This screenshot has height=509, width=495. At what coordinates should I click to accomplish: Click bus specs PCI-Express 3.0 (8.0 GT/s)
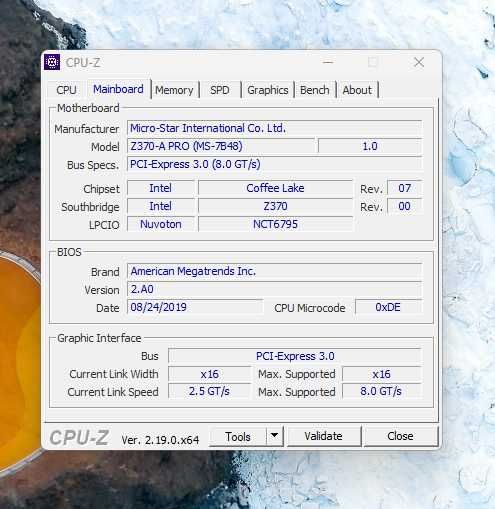tap(274, 164)
